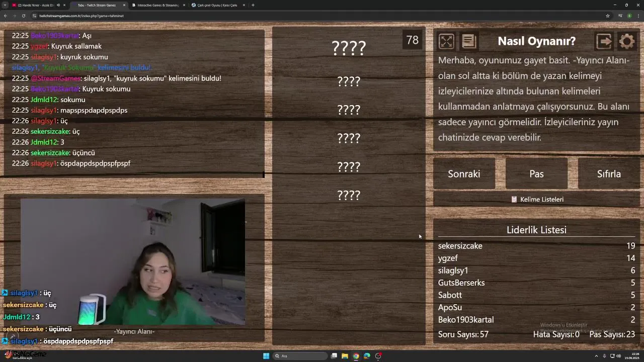Click the @StreamGames chat message
This screenshot has height=362, width=644.
point(117,78)
